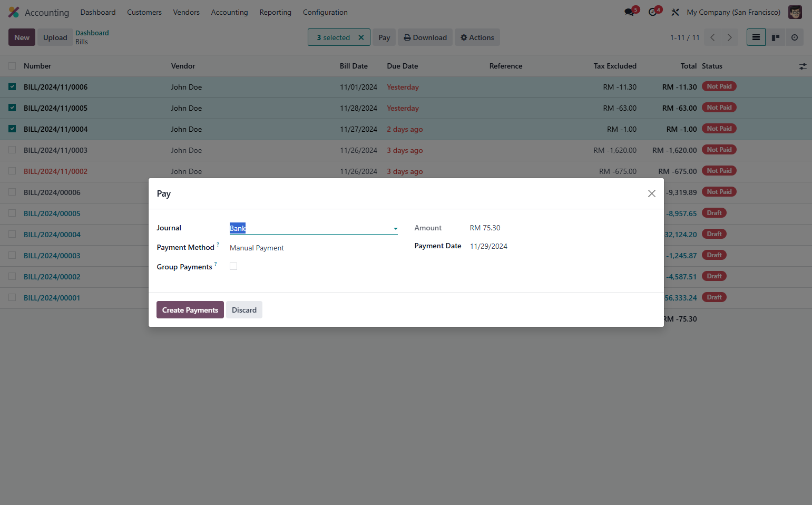Enable Group Payments checkbox

click(233, 267)
